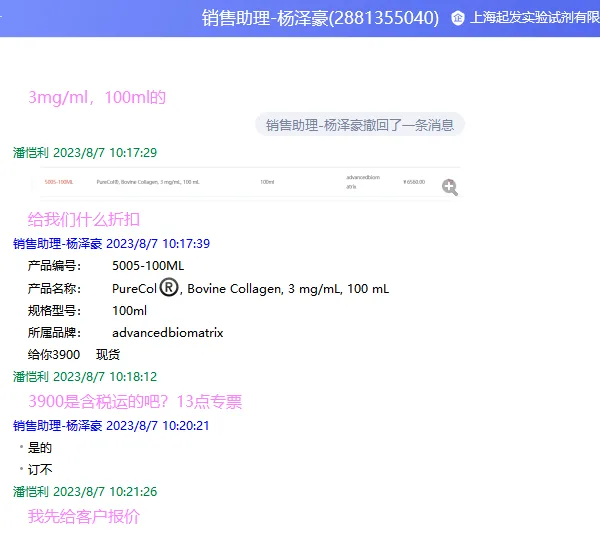Click the enterprise badge icon in header
600x533 pixels.
pyautogui.click(x=458, y=18)
